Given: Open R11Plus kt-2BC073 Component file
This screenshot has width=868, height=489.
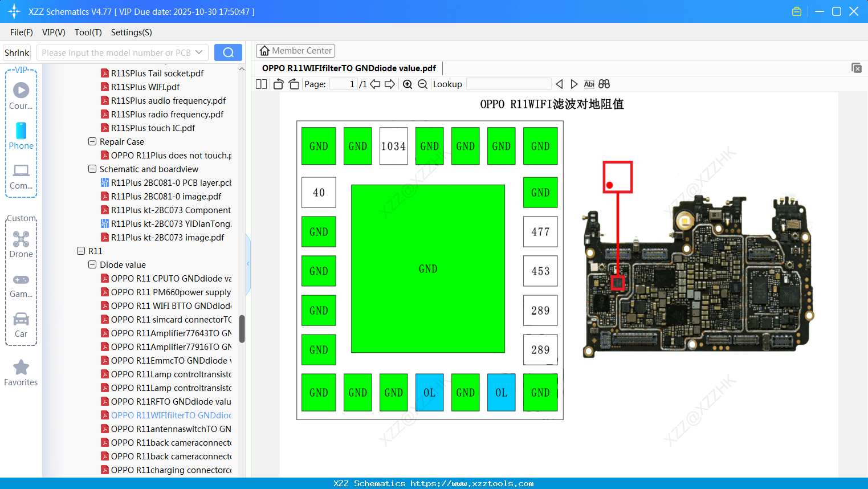Looking at the screenshot, I should (x=171, y=210).
